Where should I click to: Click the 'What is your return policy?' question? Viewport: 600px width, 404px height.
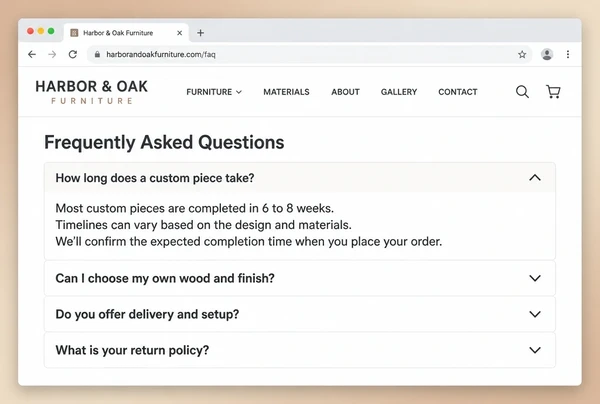[x=132, y=350]
